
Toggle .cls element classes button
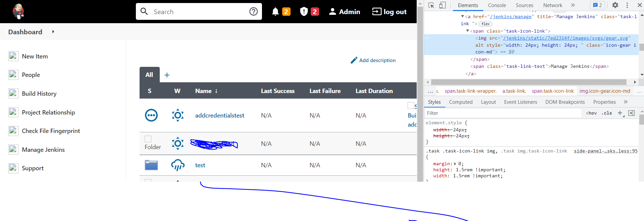point(607,113)
